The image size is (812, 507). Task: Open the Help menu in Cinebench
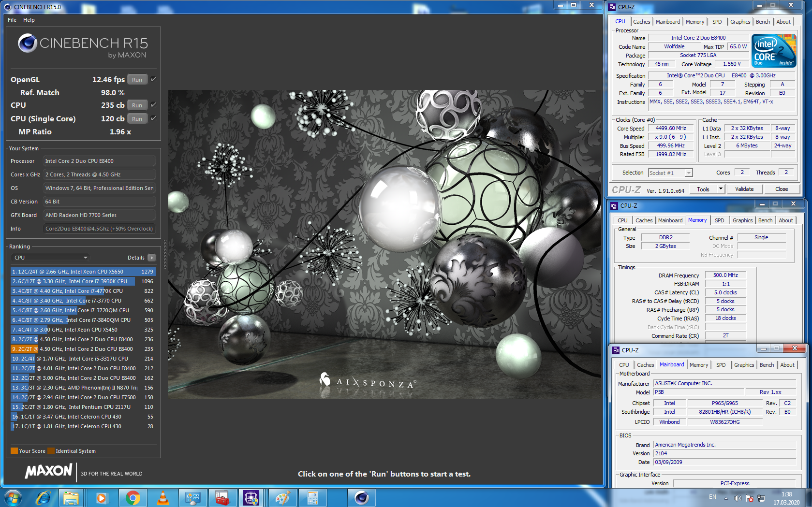tap(29, 20)
